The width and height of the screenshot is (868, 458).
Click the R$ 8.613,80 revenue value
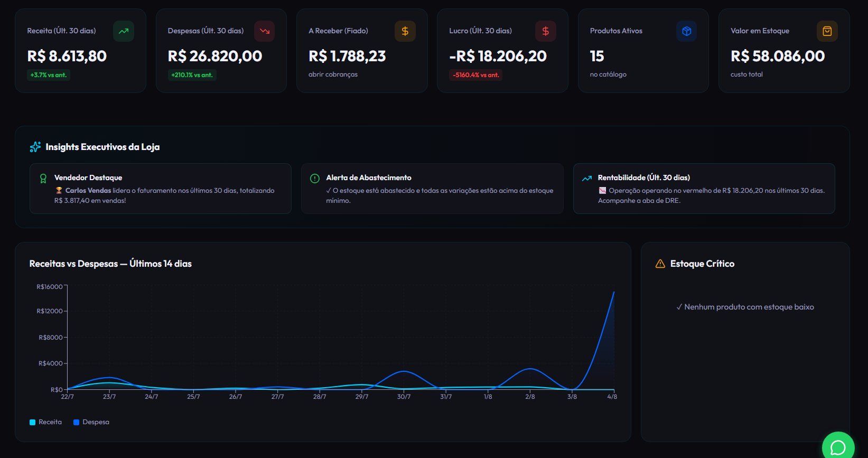[x=67, y=56]
